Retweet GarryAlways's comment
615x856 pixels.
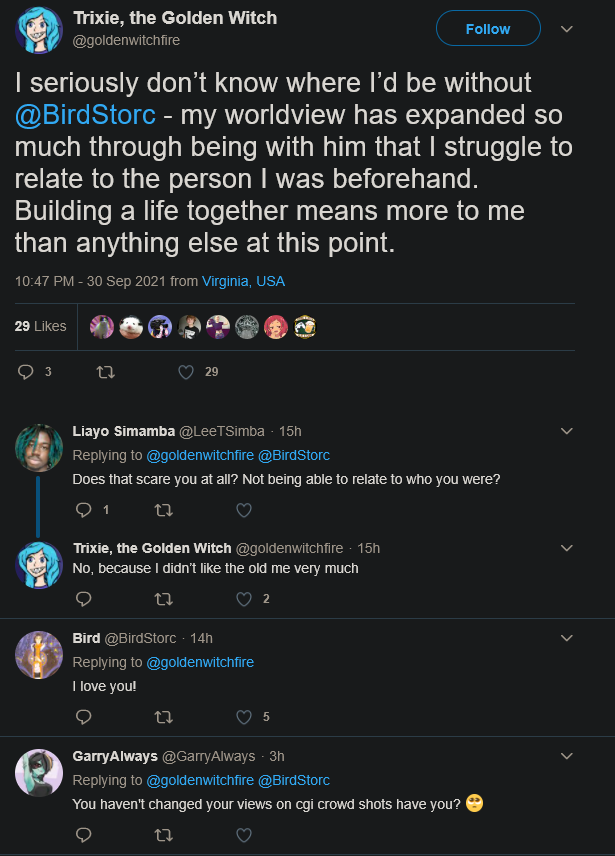click(164, 835)
